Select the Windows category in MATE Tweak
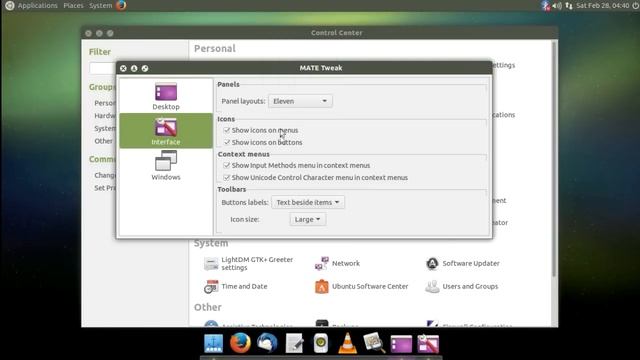Image resolution: width=640 pixels, height=360 pixels. [x=166, y=165]
